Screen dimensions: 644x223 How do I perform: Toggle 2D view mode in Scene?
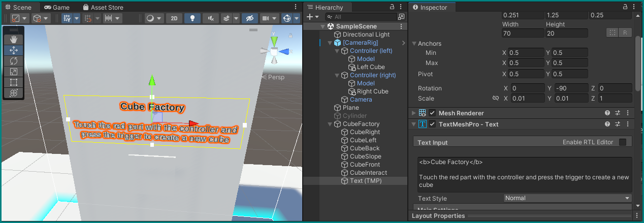click(x=174, y=18)
